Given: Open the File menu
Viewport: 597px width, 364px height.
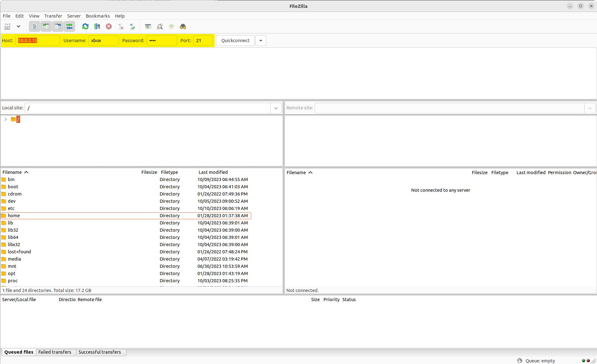Looking at the screenshot, I should [7, 16].
